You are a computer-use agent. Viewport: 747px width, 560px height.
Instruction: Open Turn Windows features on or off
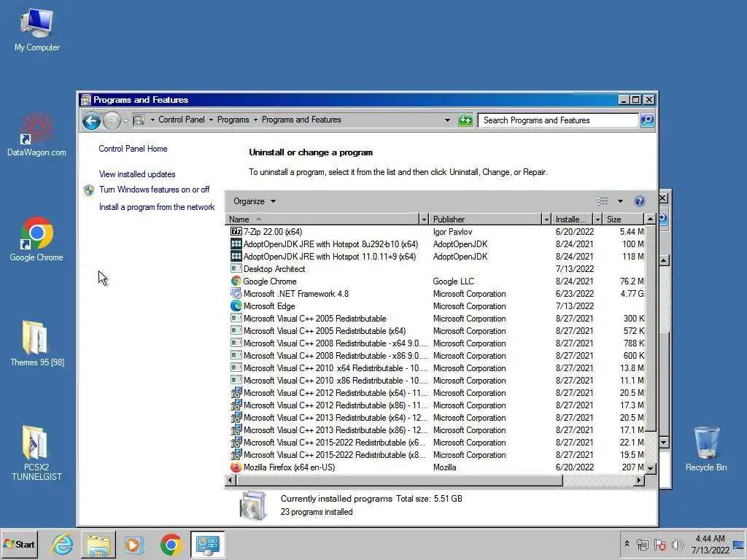coord(155,190)
